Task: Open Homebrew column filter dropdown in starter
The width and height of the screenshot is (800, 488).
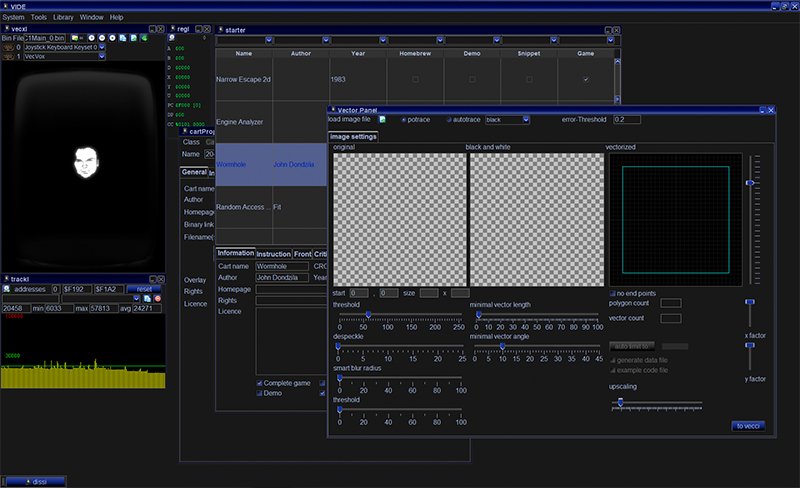Action: point(440,40)
